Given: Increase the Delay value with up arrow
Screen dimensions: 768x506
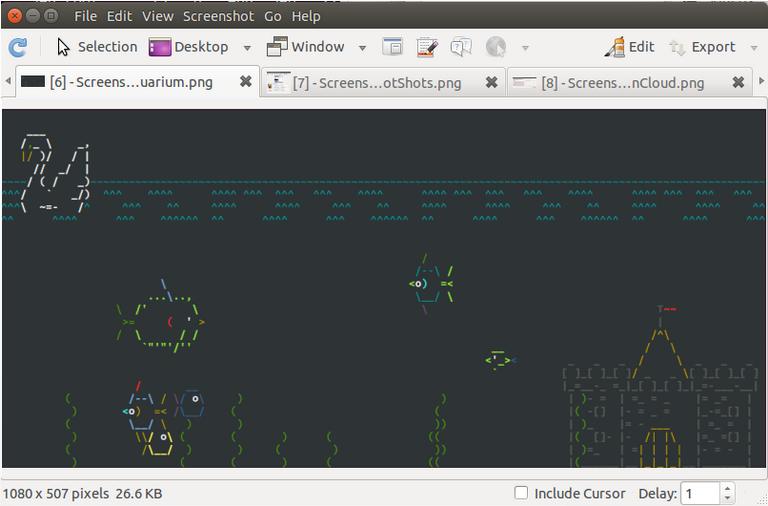Looking at the screenshot, I should click(727, 488).
